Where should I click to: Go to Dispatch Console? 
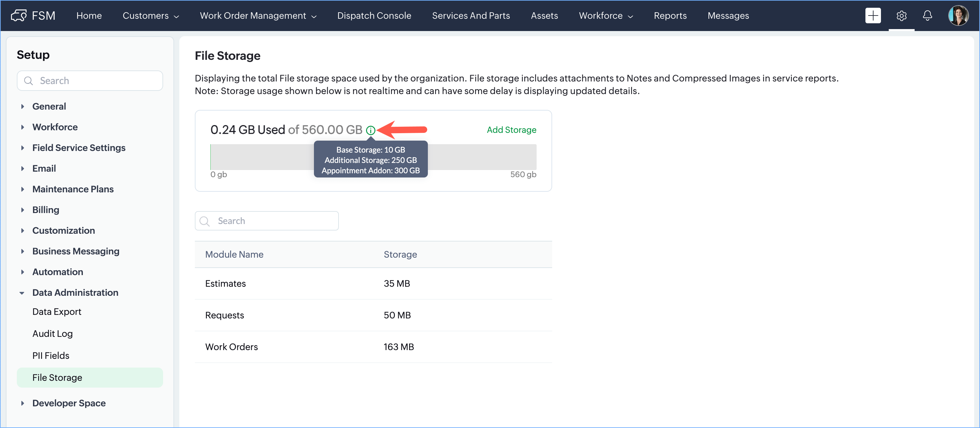tap(374, 16)
